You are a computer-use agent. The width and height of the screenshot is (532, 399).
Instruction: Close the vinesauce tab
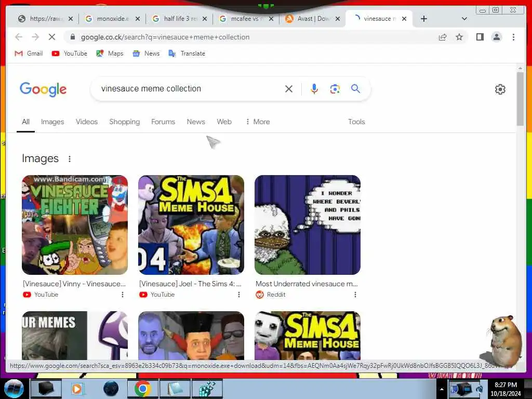tap(404, 19)
